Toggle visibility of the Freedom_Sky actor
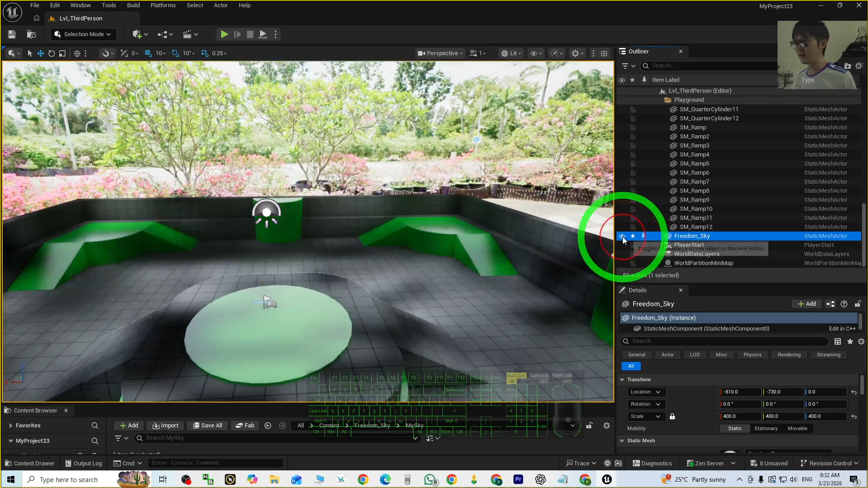Screen dimensions: 868x488 pyautogui.click(x=622, y=236)
